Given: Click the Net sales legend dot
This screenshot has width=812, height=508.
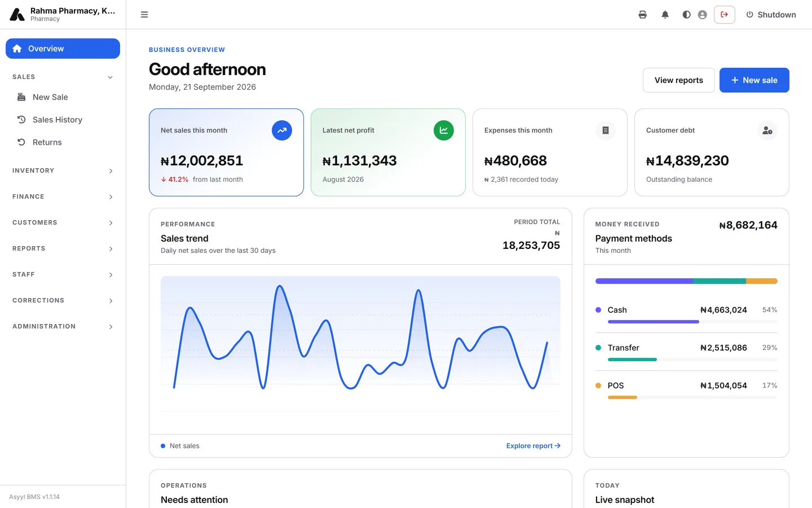Looking at the screenshot, I should (x=163, y=446).
